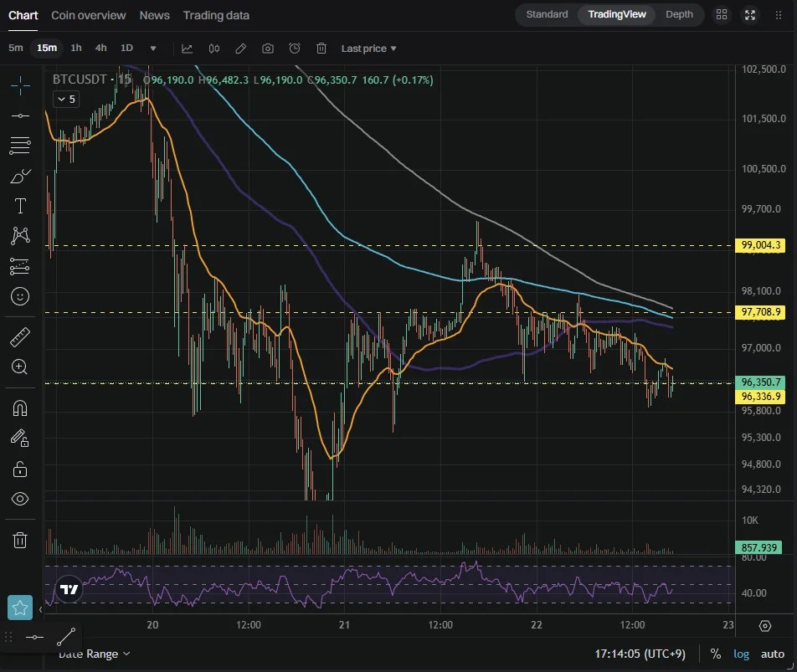This screenshot has height=672, width=797.
Task: Open the long position forecasting tool
Action: click(x=20, y=266)
